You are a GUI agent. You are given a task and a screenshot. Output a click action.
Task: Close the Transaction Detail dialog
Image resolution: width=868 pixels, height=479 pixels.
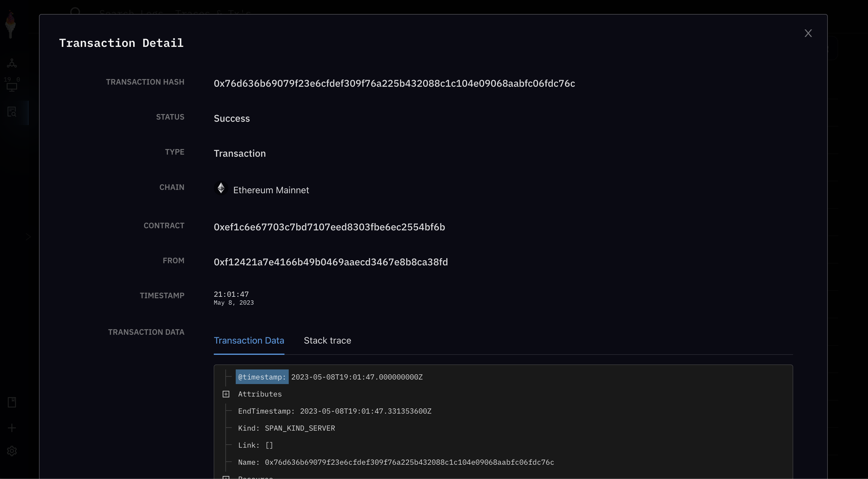point(808,33)
